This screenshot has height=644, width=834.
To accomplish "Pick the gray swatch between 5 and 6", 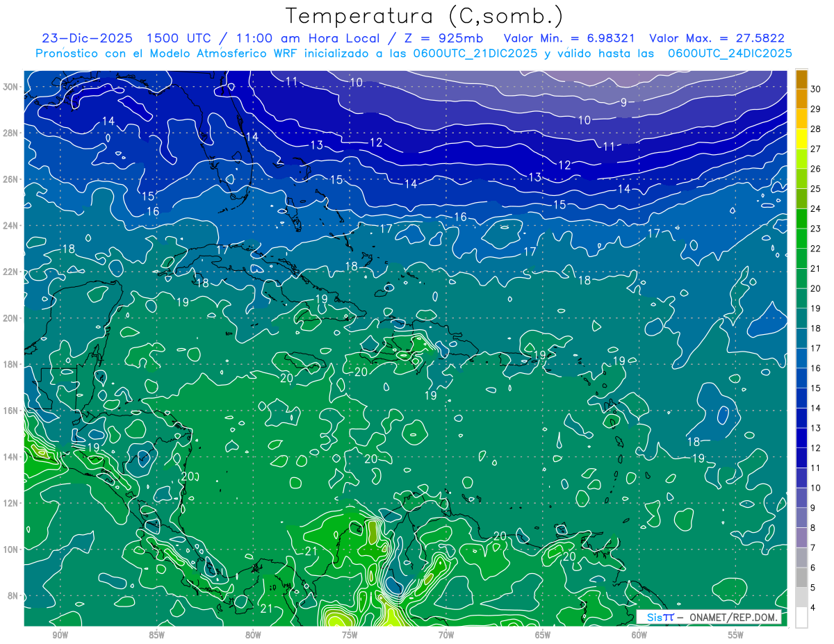I will [x=802, y=578].
